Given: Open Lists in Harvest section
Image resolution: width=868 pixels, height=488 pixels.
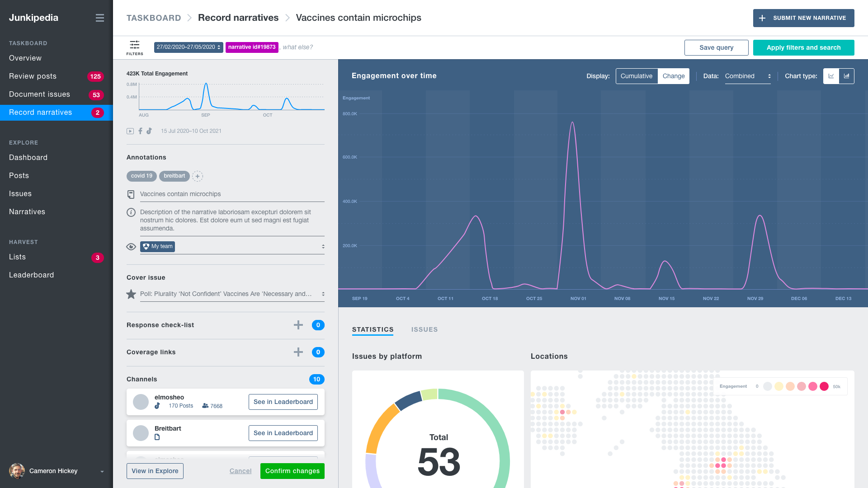Looking at the screenshot, I should [x=57, y=257].
